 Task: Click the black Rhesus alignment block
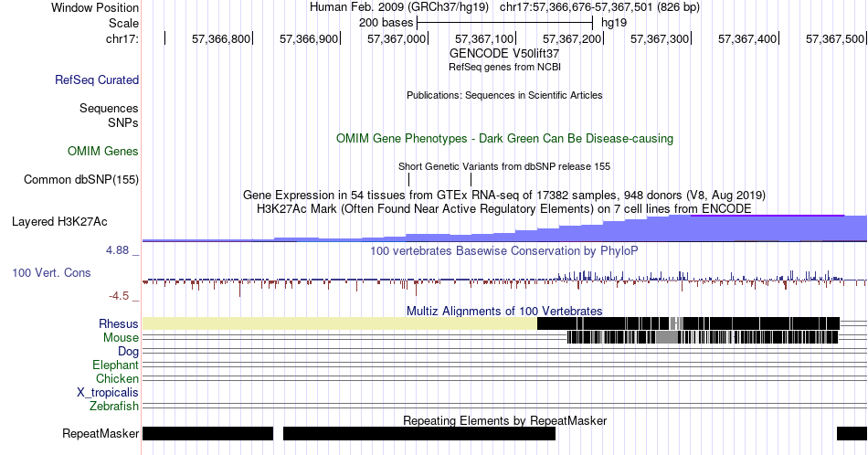[x=688, y=323]
